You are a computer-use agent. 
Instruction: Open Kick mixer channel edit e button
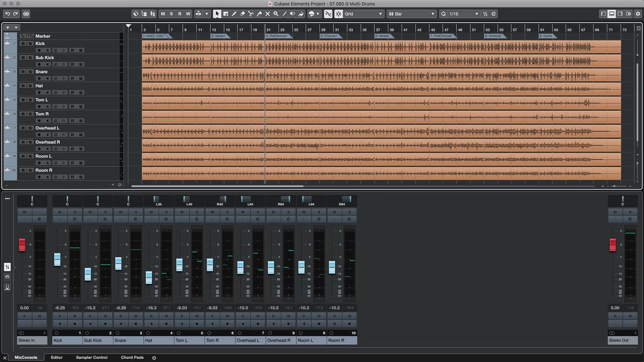74,219
